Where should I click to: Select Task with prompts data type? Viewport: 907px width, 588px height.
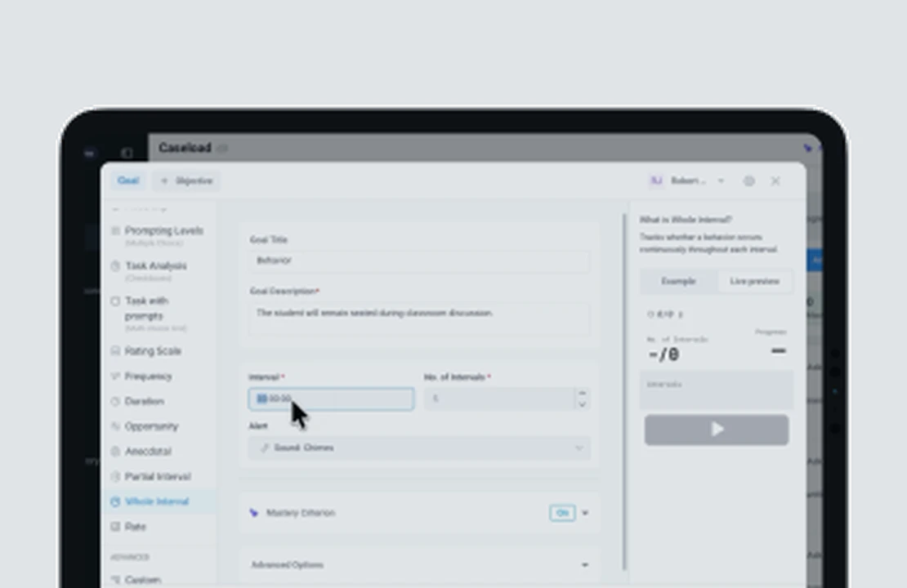[158, 314]
